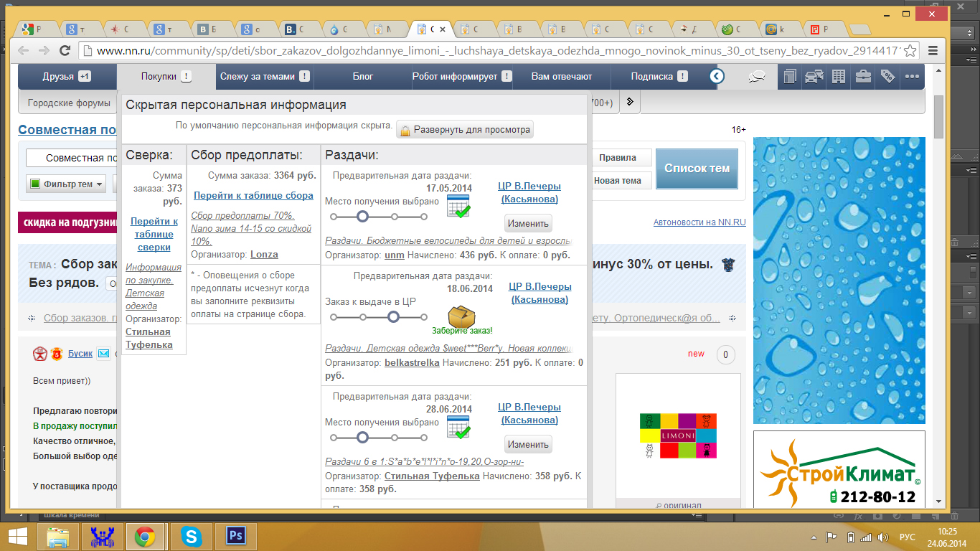Open the Автоновости на NN.RU link
The width and height of the screenshot is (980, 551).
(x=699, y=222)
